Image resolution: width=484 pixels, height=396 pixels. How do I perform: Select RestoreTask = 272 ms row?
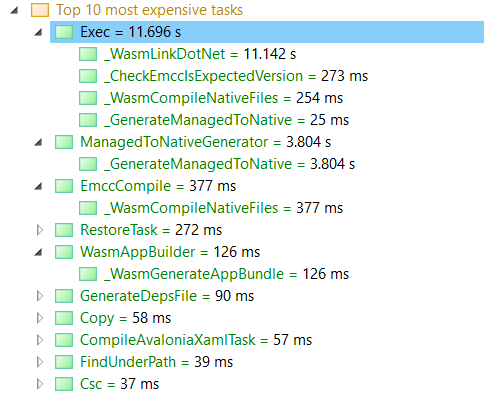point(151,230)
